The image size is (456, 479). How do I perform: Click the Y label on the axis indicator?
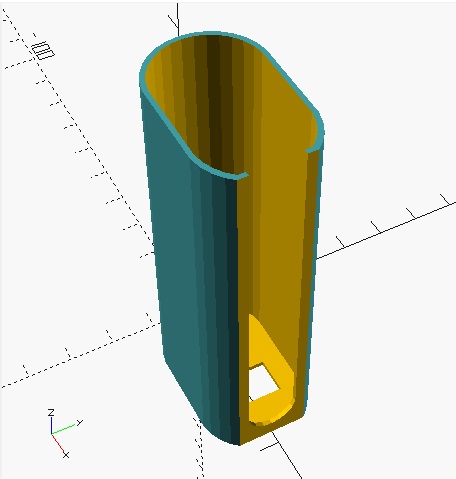click(80, 422)
